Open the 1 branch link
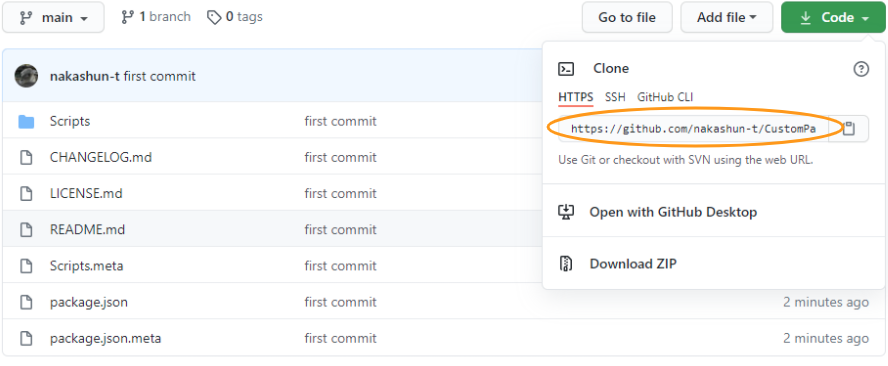Image resolution: width=888 pixels, height=366 pixels. click(156, 18)
